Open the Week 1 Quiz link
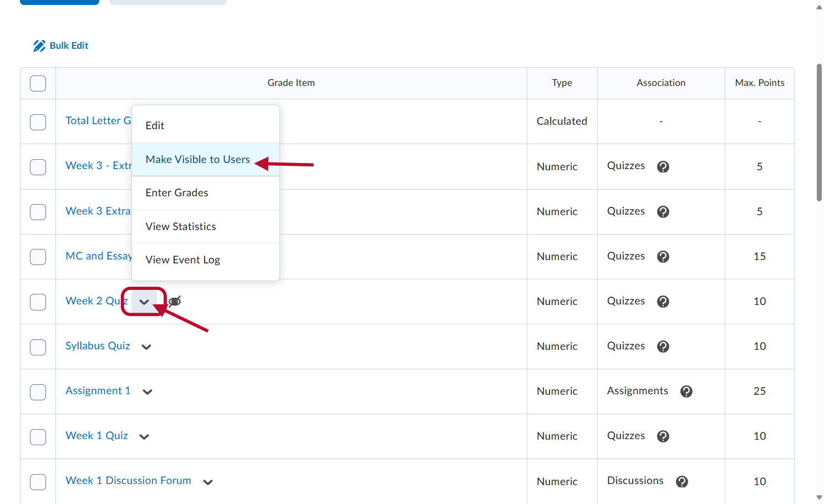The width and height of the screenshot is (824, 504). [x=96, y=436]
